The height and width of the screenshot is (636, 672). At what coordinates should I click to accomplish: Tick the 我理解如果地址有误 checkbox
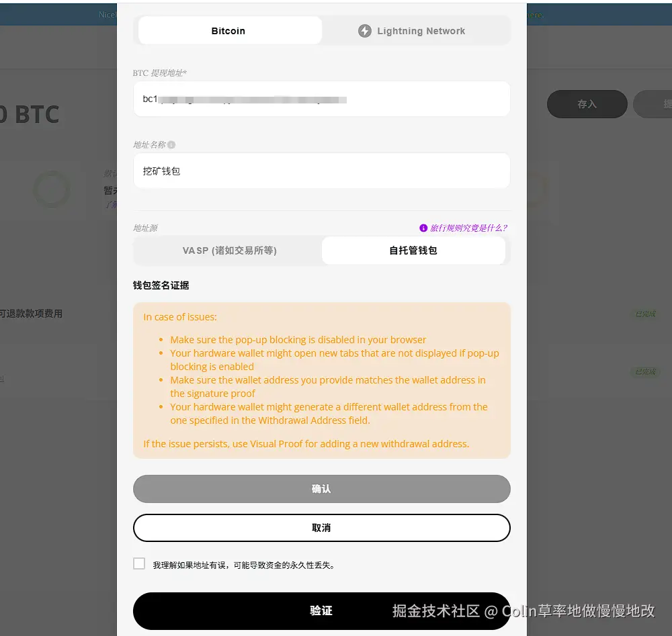(139, 563)
